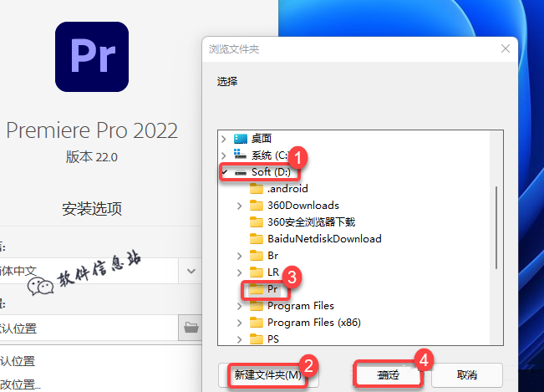Click the Br folder icon
544x392 pixels.
pos(257,255)
